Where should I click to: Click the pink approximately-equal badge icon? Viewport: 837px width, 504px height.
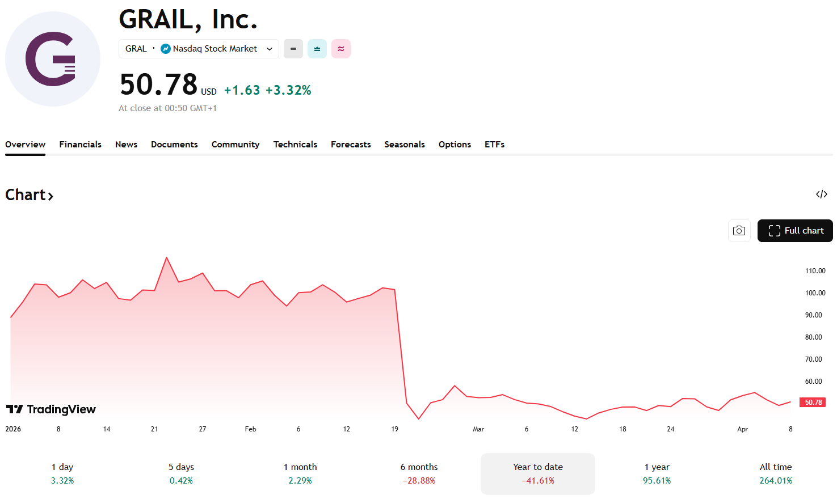point(341,49)
